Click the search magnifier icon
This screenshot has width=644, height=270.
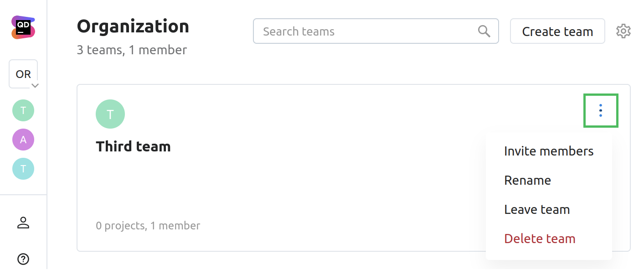(x=484, y=31)
